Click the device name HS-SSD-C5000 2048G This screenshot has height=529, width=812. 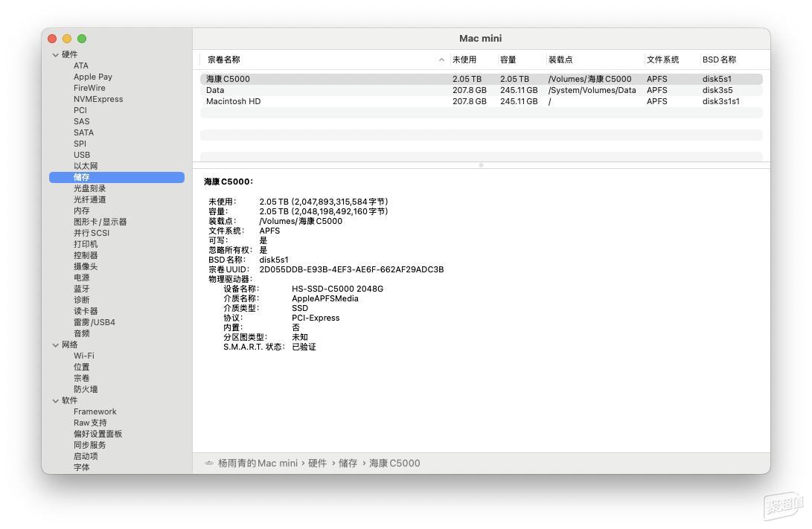pyautogui.click(x=337, y=289)
